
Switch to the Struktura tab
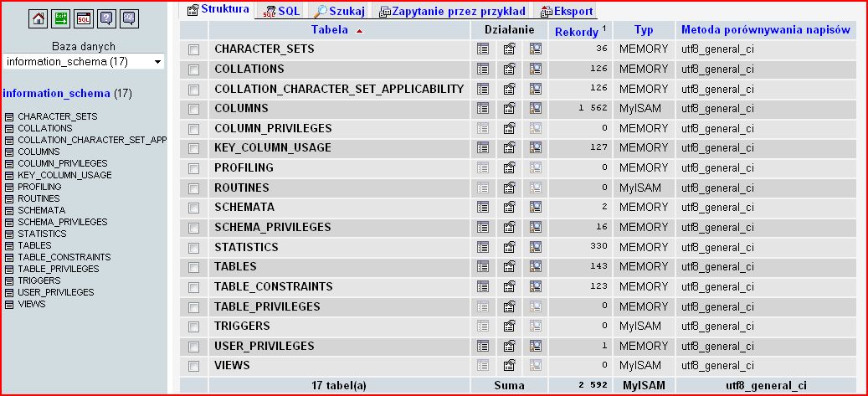218,9
